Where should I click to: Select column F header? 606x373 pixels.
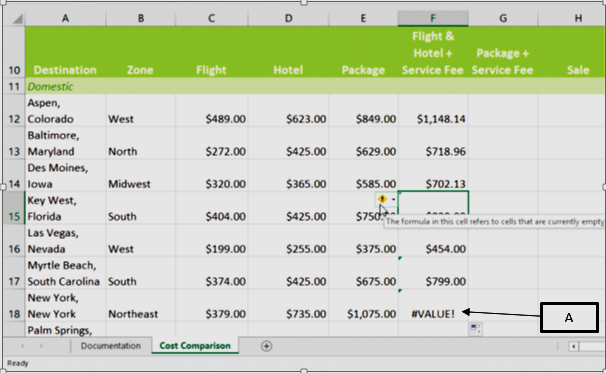(433, 19)
